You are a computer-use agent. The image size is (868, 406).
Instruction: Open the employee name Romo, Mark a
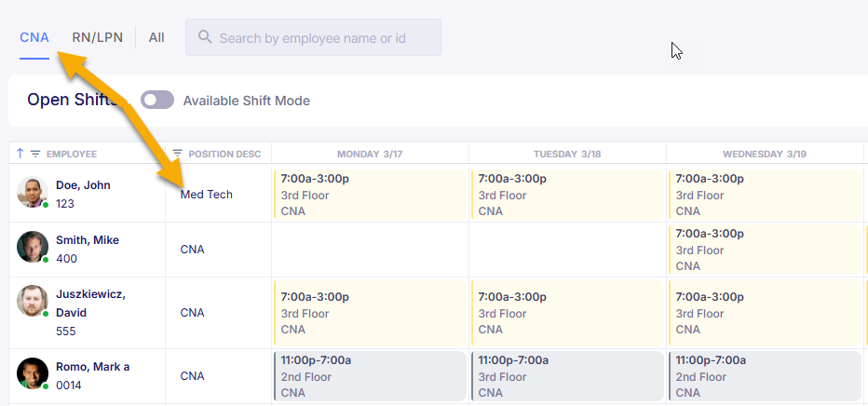(92, 367)
